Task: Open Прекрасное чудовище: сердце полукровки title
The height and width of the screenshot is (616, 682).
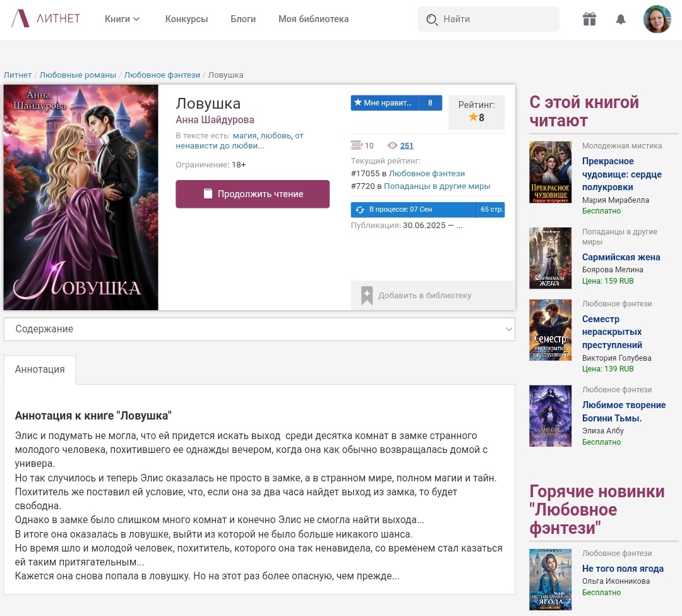Action: 622,174
